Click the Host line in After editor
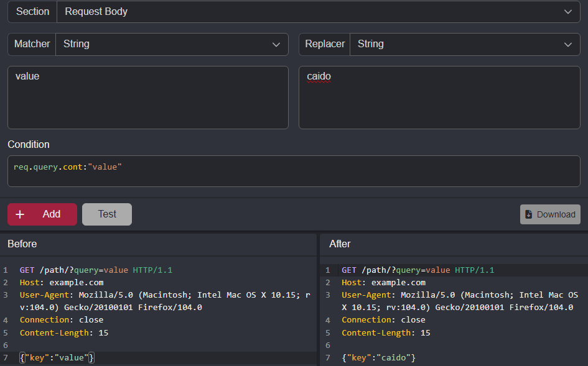Image resolution: width=588 pixels, height=366 pixels. point(383,283)
